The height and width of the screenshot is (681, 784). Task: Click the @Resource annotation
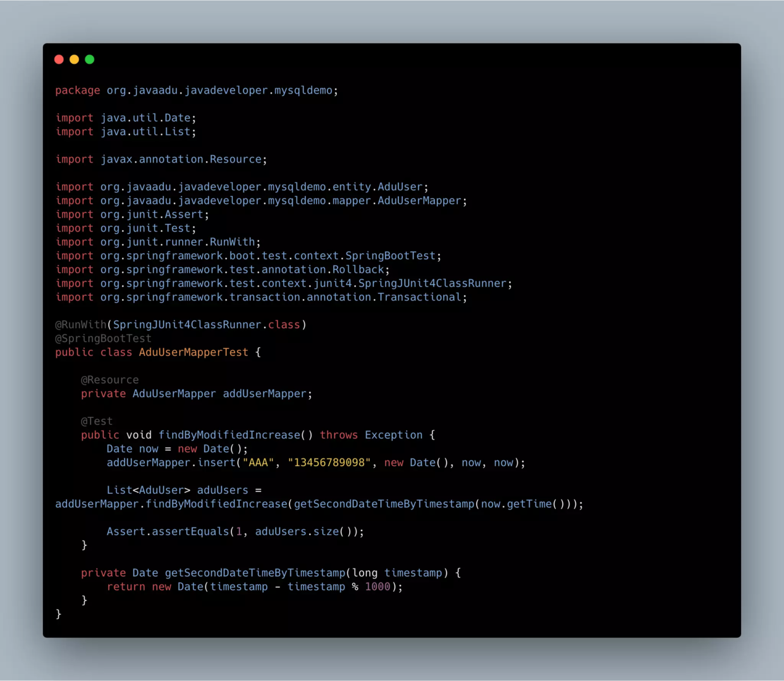[109, 380]
